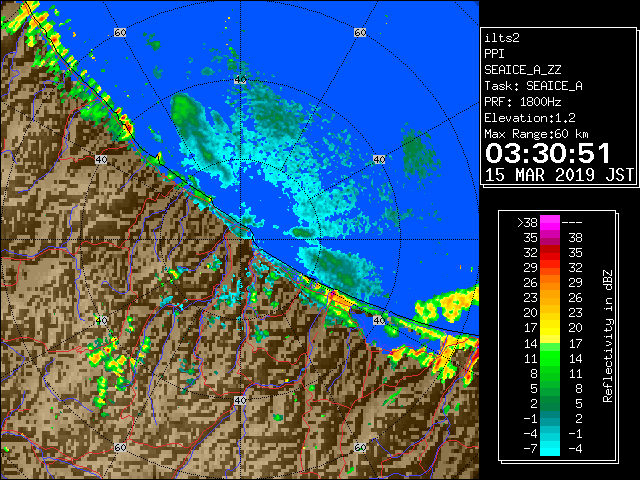Pick the dark green 5 to 8 dBZ swatch
The image size is (640, 480).
pyautogui.click(x=550, y=388)
